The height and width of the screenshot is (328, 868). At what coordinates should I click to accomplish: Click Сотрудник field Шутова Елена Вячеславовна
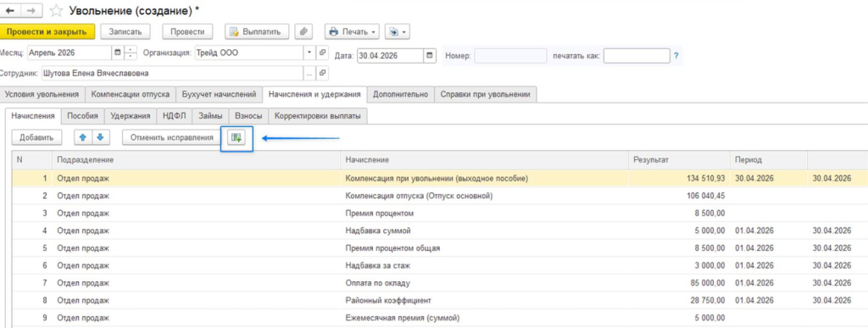tap(172, 73)
